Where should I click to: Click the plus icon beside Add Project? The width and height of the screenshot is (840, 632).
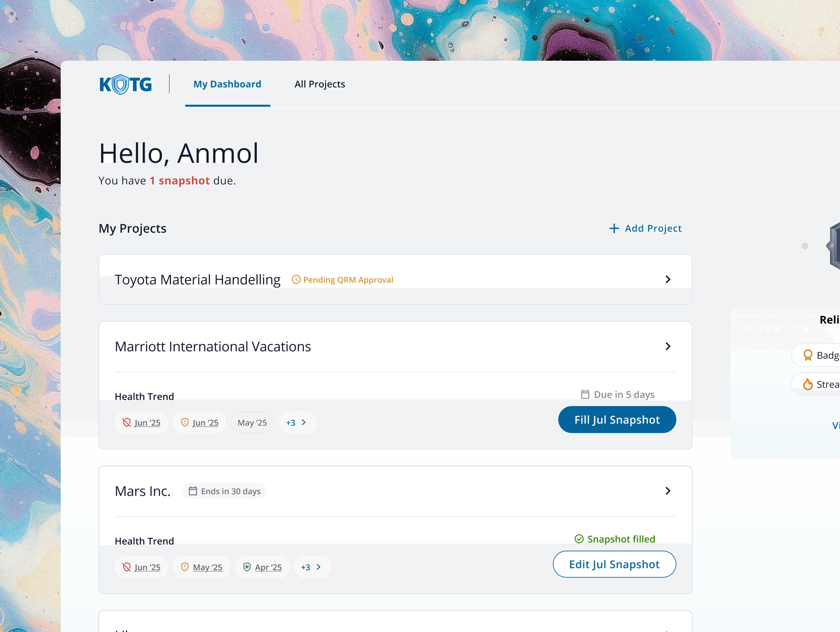pyautogui.click(x=614, y=228)
